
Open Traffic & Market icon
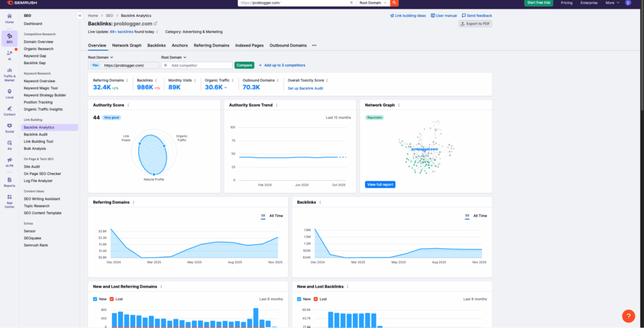[x=9, y=74]
